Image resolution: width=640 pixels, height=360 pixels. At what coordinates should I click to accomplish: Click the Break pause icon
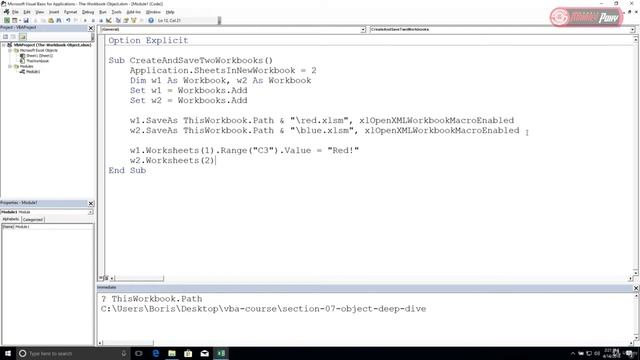point(93,20)
